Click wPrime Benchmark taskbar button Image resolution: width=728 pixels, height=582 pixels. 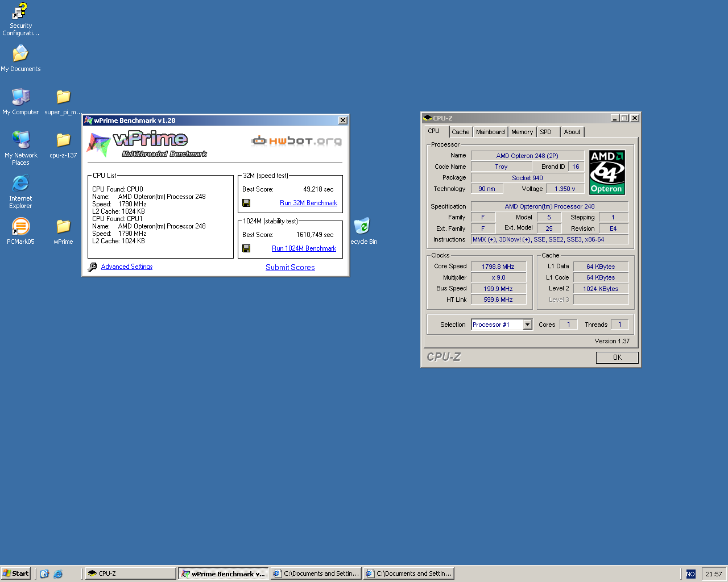pos(224,573)
